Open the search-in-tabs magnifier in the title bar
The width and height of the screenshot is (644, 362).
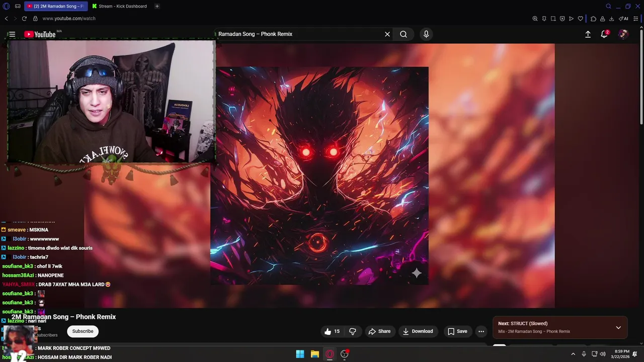point(608,6)
